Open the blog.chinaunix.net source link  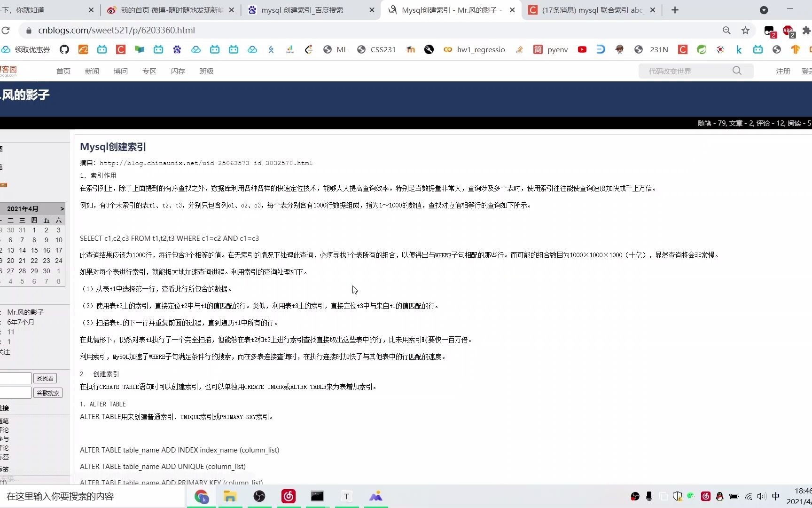(207, 163)
